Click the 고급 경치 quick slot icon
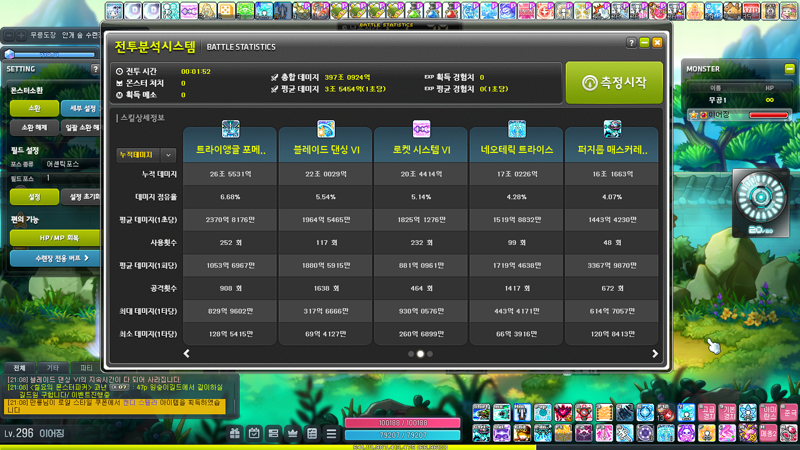Image resolution: width=800 pixels, height=450 pixels. click(x=707, y=412)
